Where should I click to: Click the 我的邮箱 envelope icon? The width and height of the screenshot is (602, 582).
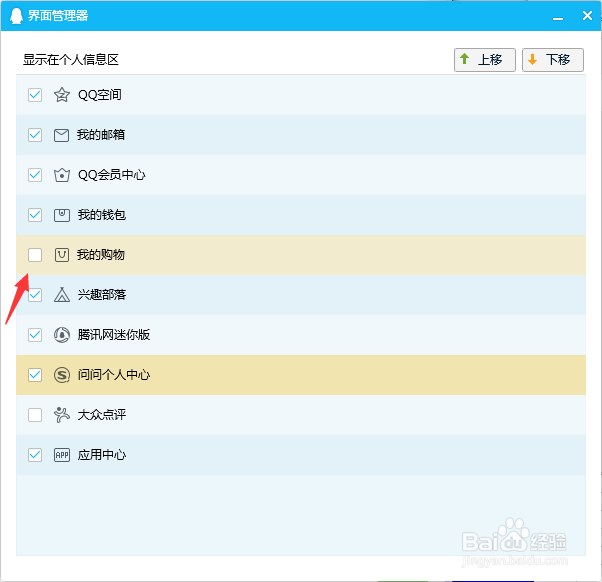pyautogui.click(x=61, y=135)
